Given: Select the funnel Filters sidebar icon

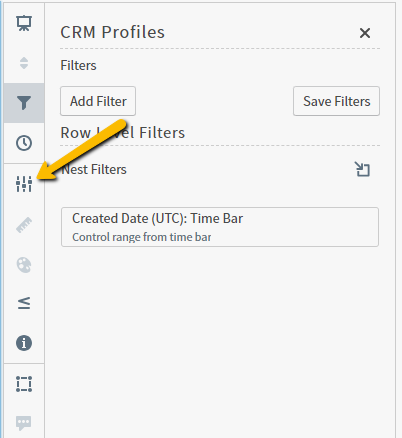Looking at the screenshot, I should (x=24, y=103).
